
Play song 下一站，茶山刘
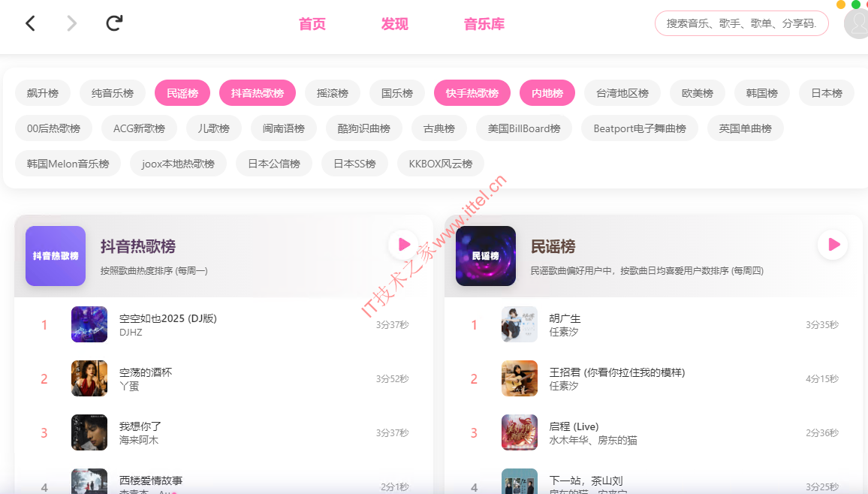tap(586, 480)
